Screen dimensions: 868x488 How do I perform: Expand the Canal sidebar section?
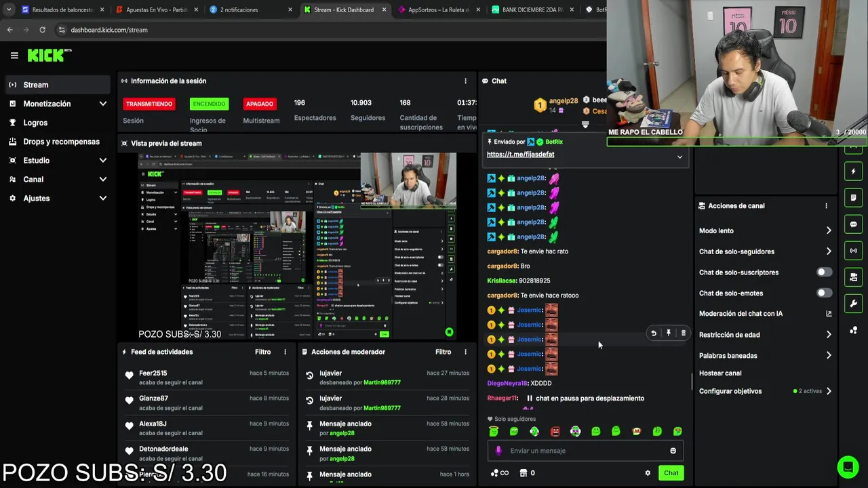[103, 180]
